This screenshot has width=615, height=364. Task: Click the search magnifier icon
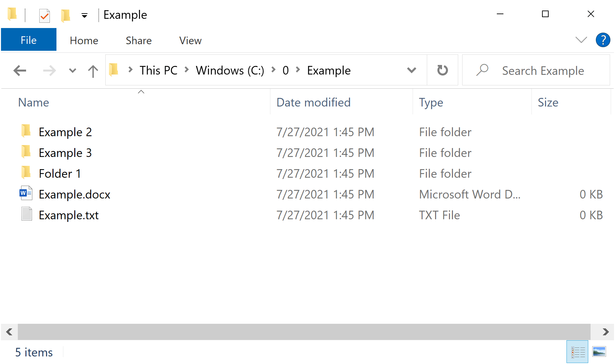coord(483,70)
